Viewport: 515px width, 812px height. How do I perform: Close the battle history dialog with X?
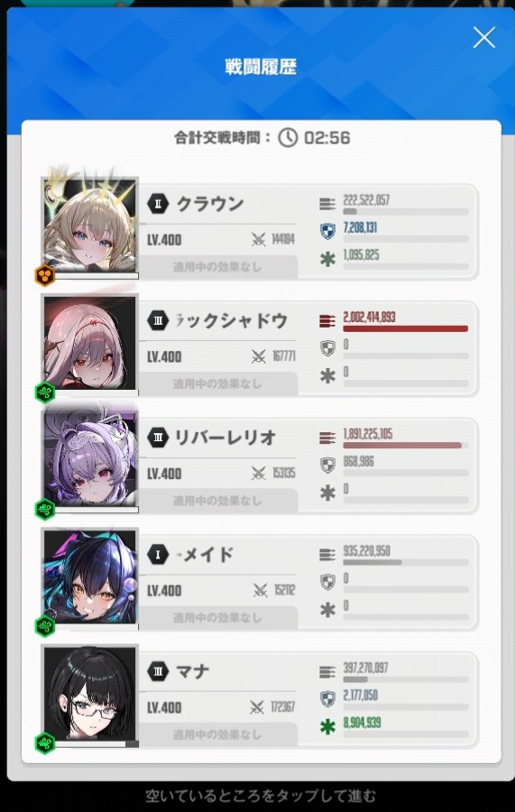[484, 38]
